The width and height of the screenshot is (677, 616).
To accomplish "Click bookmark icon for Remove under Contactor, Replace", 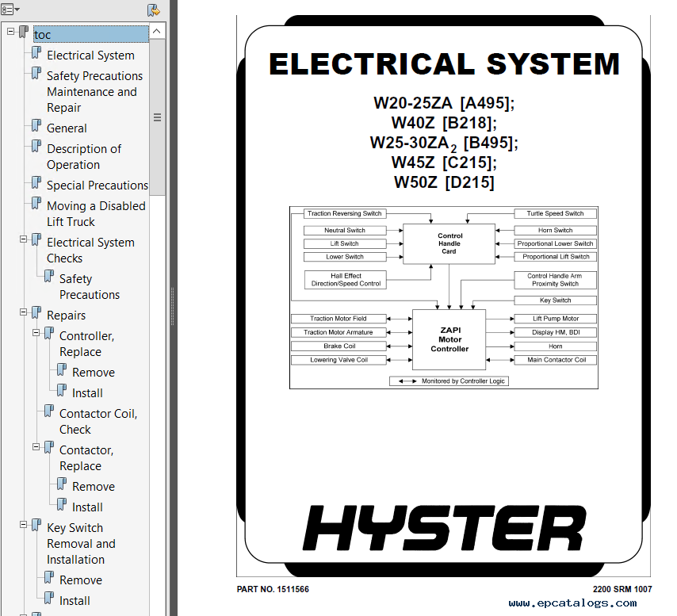I will [x=62, y=484].
